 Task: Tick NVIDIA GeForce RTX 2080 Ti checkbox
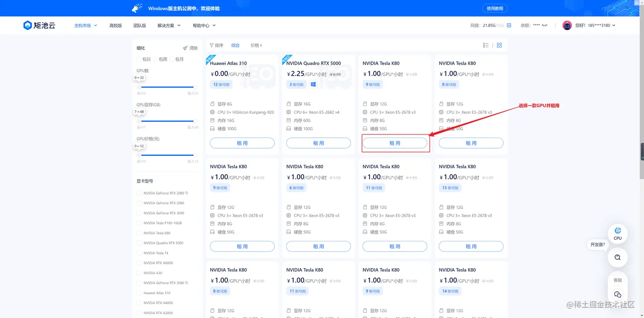pos(139,193)
